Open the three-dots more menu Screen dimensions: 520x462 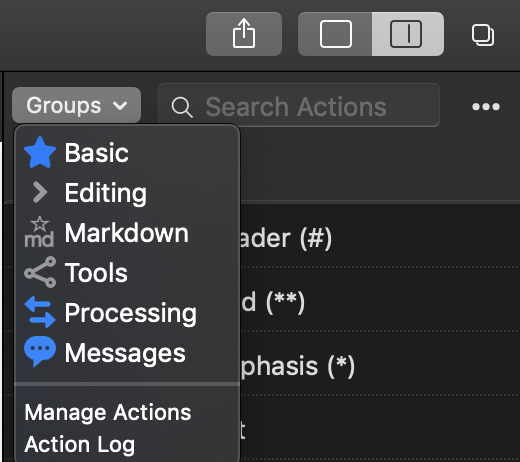pos(486,106)
